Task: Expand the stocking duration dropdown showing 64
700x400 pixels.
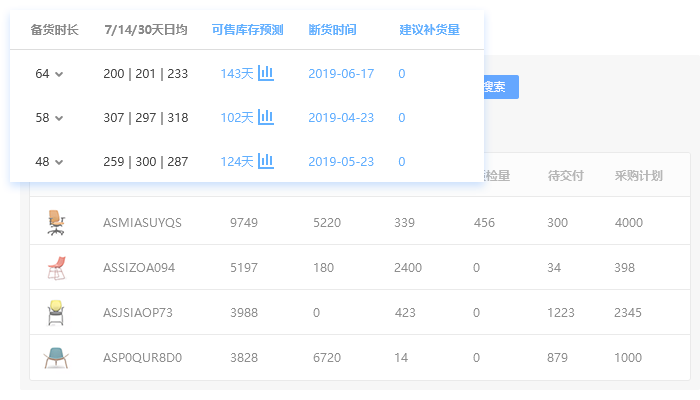Action: [x=49, y=74]
